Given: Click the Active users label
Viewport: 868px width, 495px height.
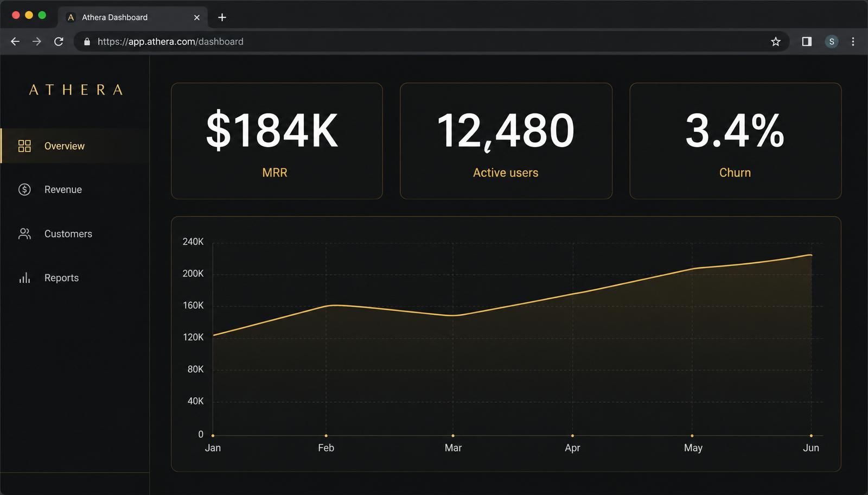Looking at the screenshot, I should point(506,173).
